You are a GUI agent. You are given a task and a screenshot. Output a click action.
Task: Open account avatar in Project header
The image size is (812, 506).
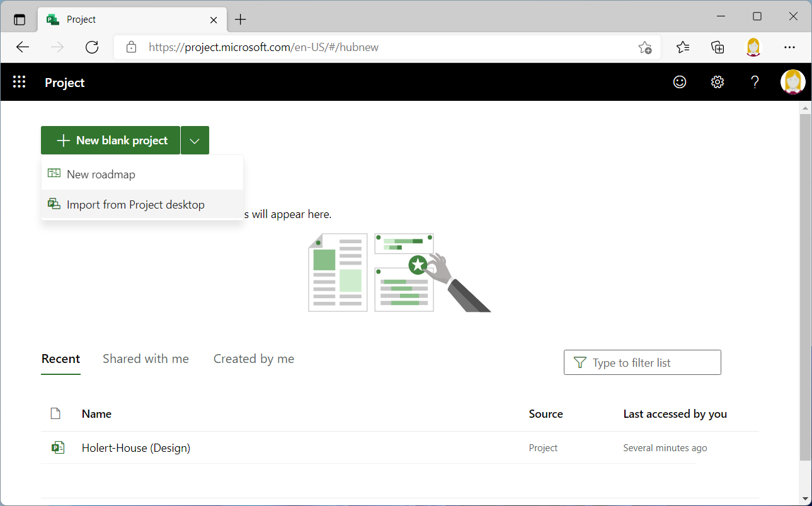point(793,82)
